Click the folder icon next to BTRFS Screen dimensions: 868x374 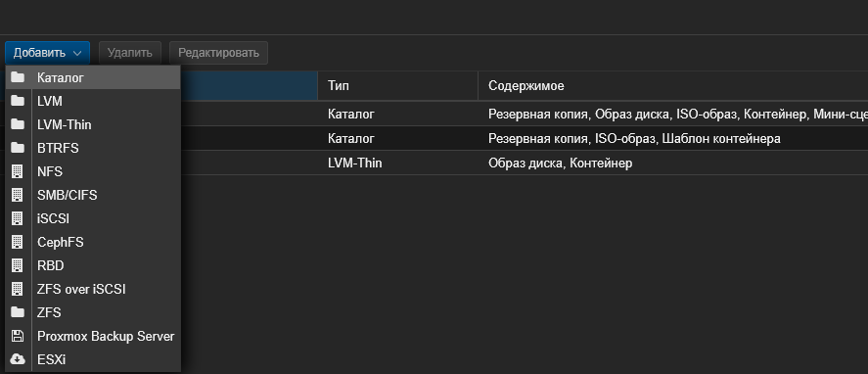pos(18,148)
